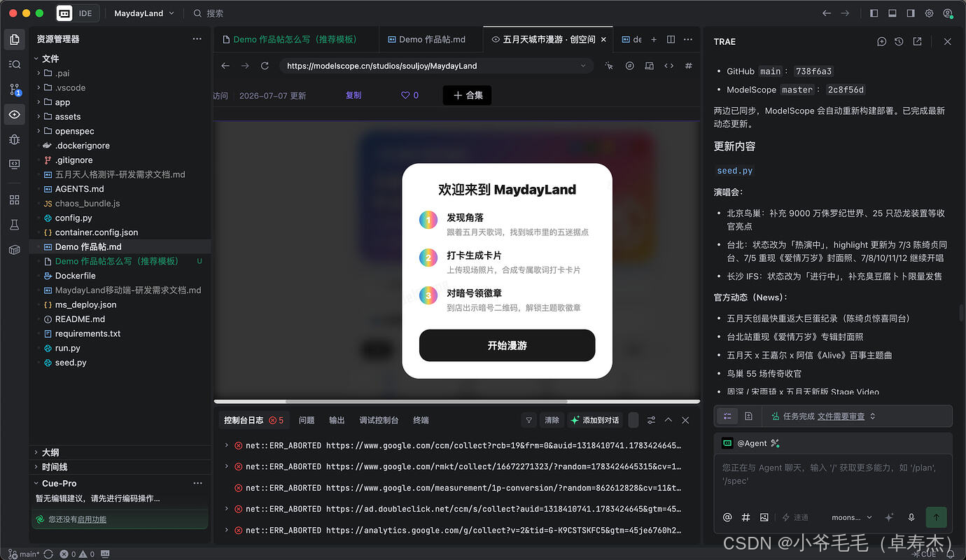
Task: Toggle the heart like counter
Action: point(409,95)
